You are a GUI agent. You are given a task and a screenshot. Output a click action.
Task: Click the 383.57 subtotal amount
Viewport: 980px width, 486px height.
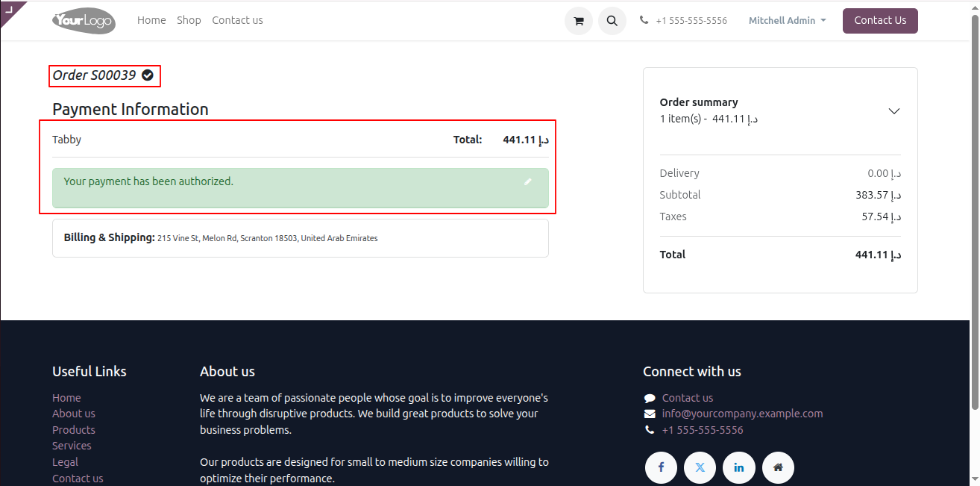click(878, 195)
